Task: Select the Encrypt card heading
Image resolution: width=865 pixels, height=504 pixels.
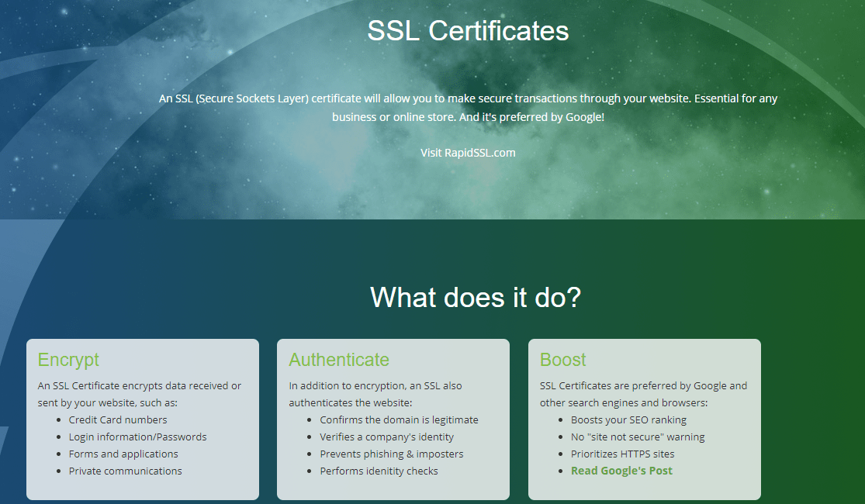Action: (x=68, y=360)
